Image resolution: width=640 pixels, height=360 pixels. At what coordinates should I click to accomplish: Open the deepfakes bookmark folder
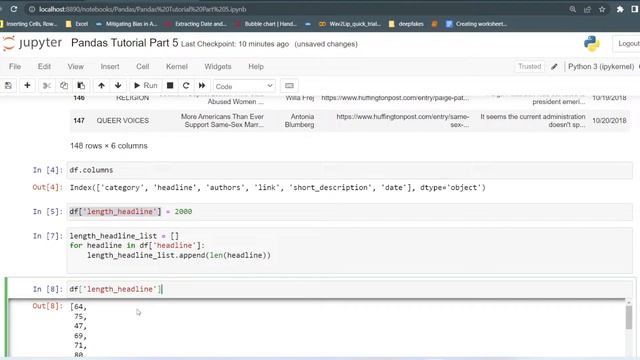tap(406, 24)
